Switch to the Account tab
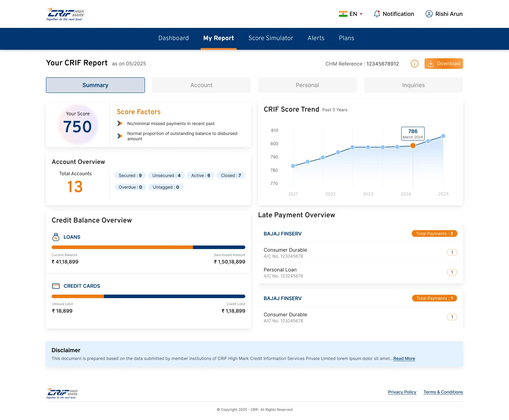This screenshot has width=509, height=420. tap(201, 85)
